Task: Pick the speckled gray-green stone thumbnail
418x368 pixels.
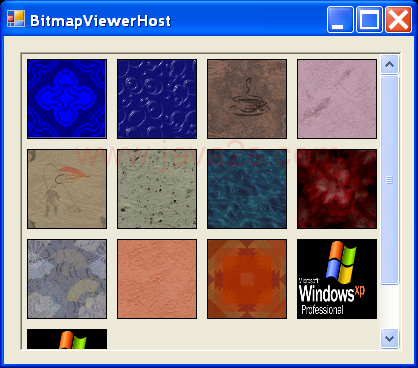Action: pos(157,189)
